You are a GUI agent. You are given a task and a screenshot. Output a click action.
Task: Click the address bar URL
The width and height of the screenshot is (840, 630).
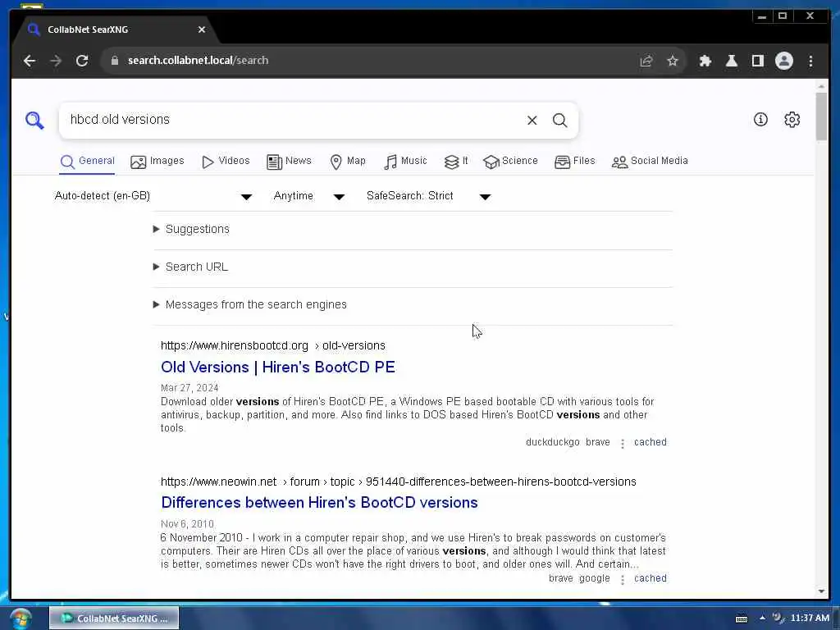[x=199, y=61]
